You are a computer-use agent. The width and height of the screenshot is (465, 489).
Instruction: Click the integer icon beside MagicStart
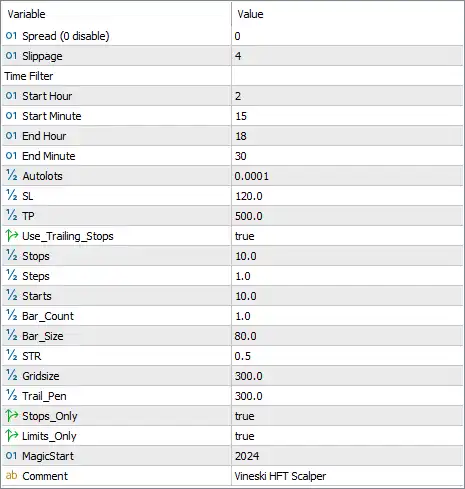(x=11, y=456)
